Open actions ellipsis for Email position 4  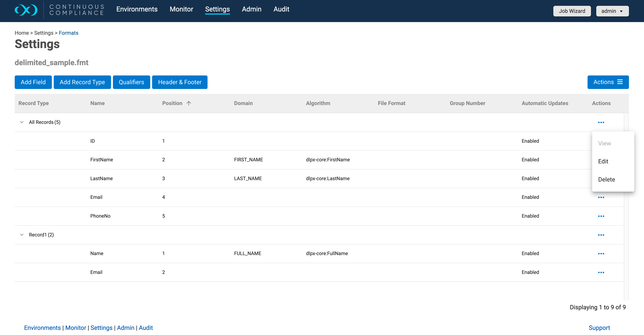(601, 197)
